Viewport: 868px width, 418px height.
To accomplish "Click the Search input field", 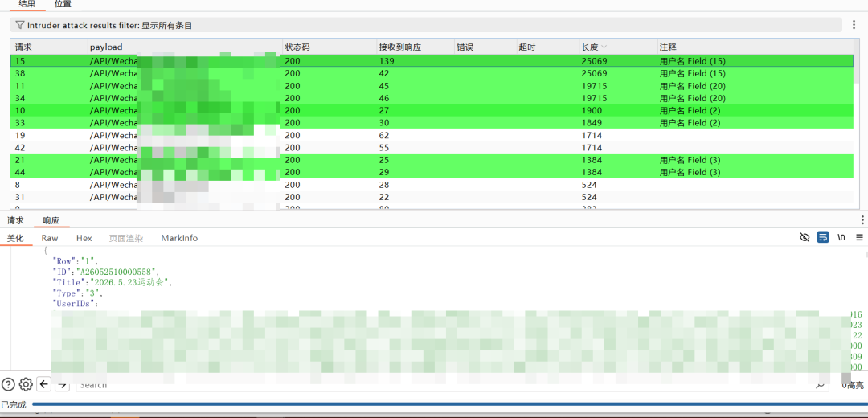I will pos(449,385).
